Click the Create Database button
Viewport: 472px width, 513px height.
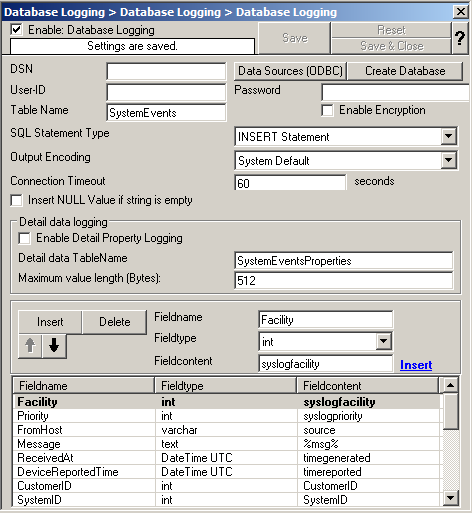(405, 71)
